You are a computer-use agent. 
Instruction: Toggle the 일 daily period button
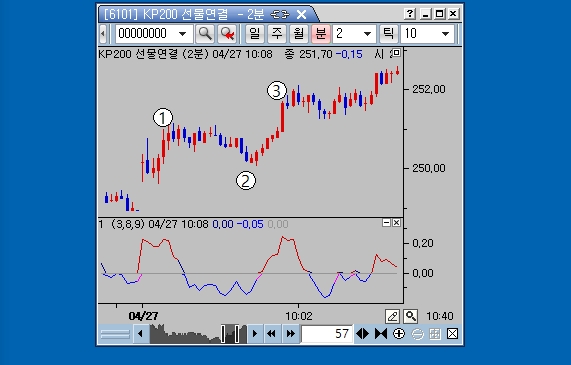click(255, 34)
